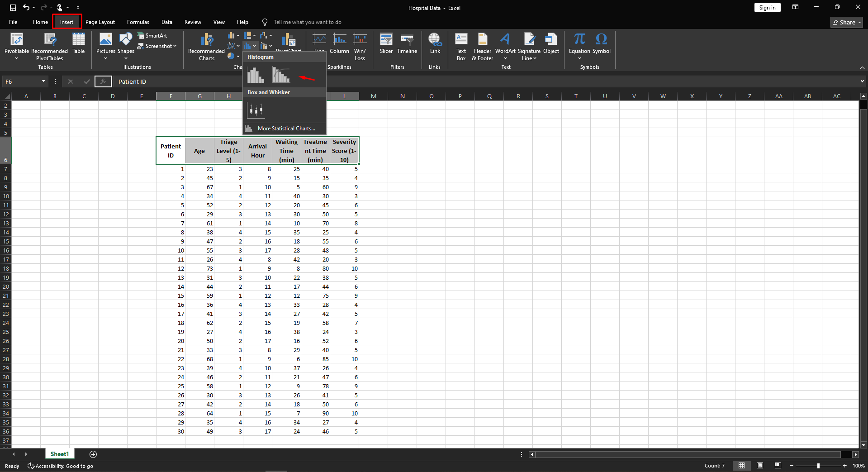Switch to the Page Layout tab
This screenshot has width=868, height=472.
pyautogui.click(x=100, y=22)
